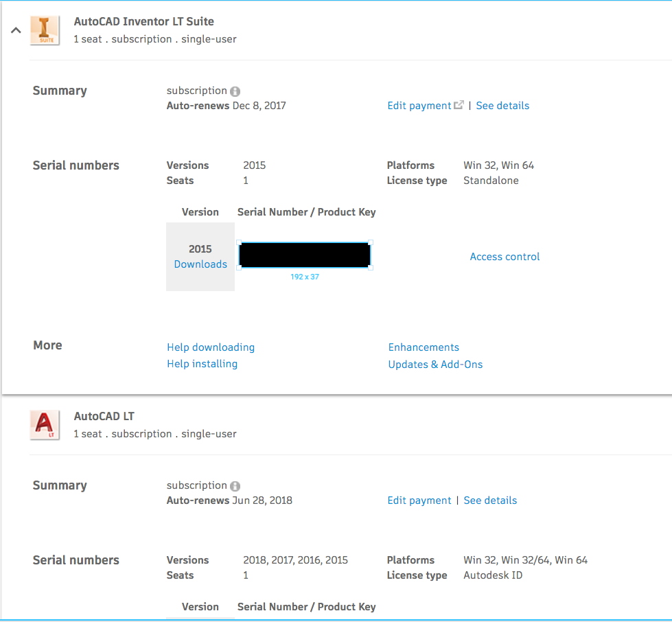Click the info icon beside subscription for Inventor
Image resolution: width=672 pixels, height=622 pixels.
tap(235, 90)
